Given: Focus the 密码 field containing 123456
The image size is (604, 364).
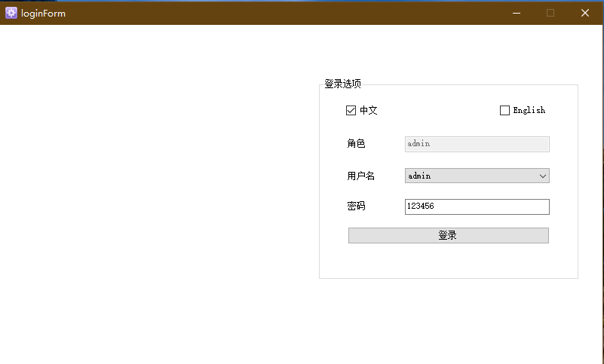Looking at the screenshot, I should [477, 206].
